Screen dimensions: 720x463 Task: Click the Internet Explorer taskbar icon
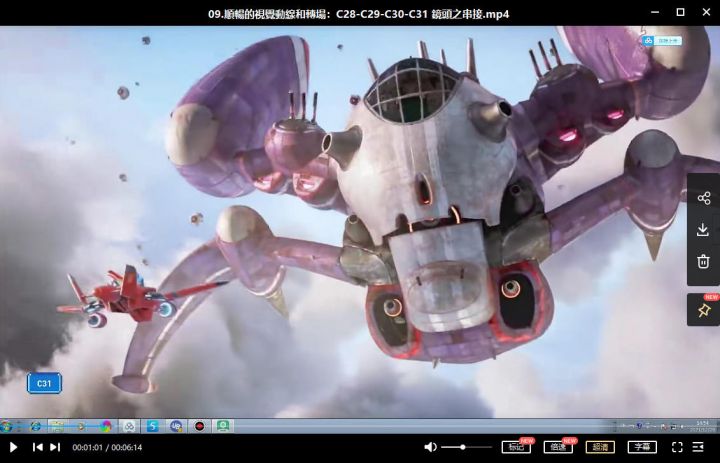pos(35,426)
